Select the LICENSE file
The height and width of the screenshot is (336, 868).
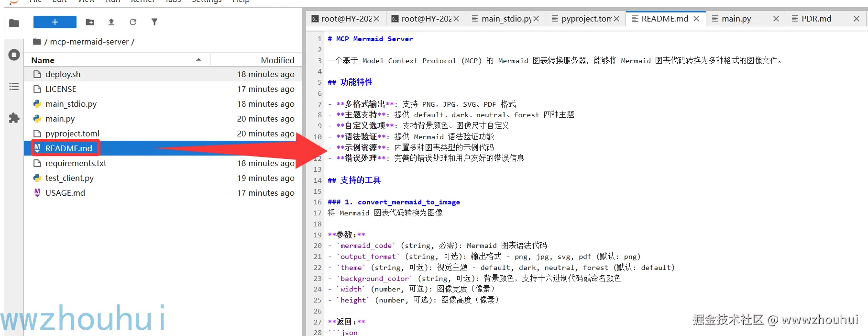163,89
